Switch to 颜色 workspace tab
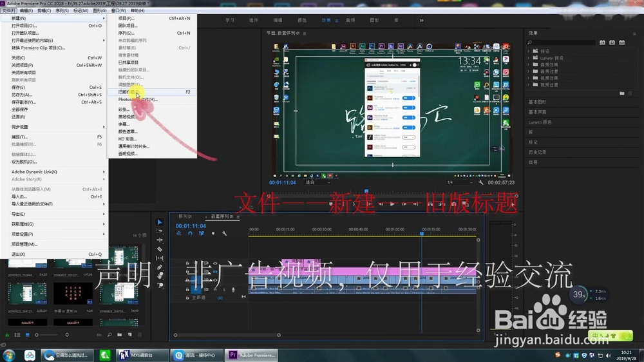Screen dimensions: 644x362 click(302, 20)
